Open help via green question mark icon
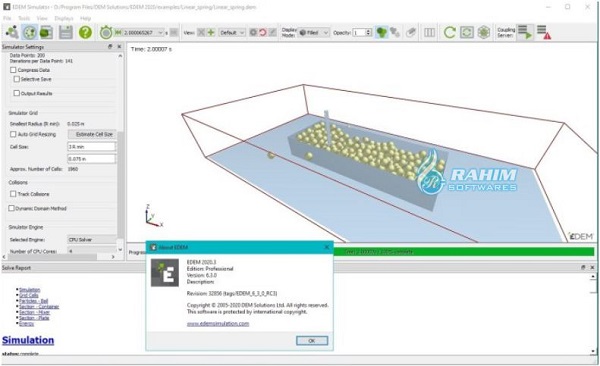This screenshot has height=366, width=600. click(x=85, y=33)
